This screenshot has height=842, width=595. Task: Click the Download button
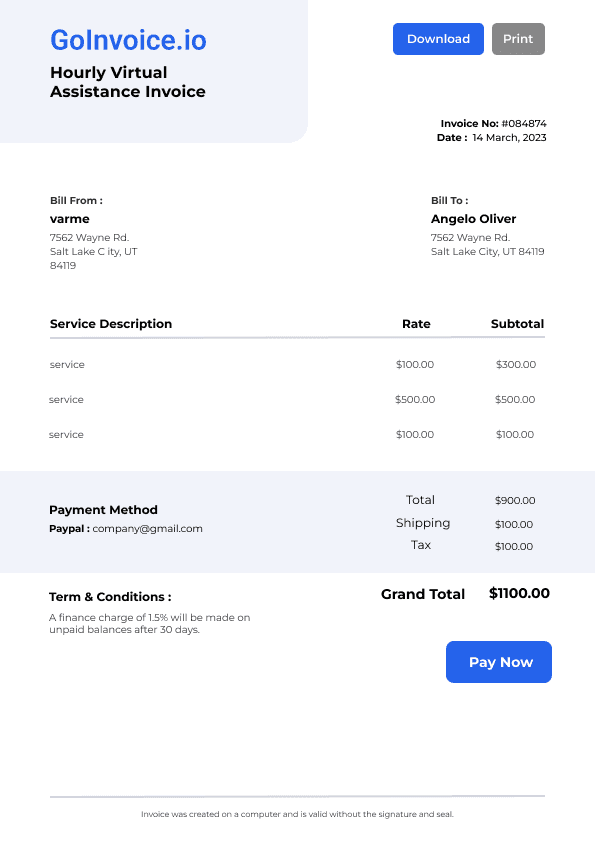(438, 39)
